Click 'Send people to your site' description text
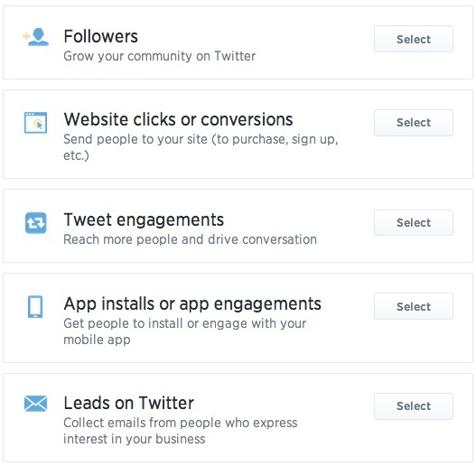The width and height of the screenshot is (476, 466). pyautogui.click(x=201, y=147)
